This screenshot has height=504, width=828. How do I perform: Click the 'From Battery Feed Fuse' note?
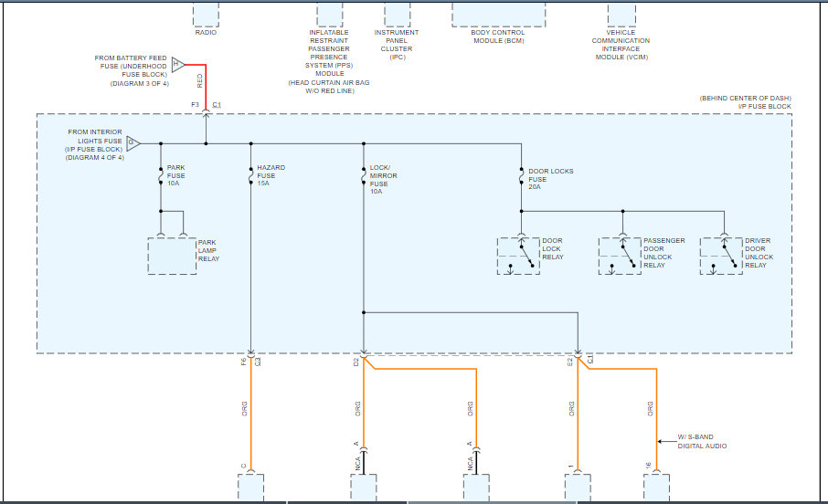point(132,70)
